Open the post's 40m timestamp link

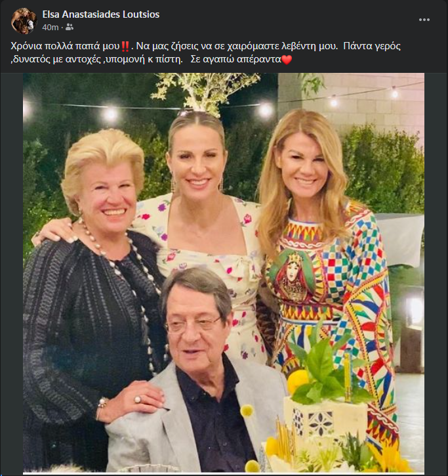tap(50, 27)
